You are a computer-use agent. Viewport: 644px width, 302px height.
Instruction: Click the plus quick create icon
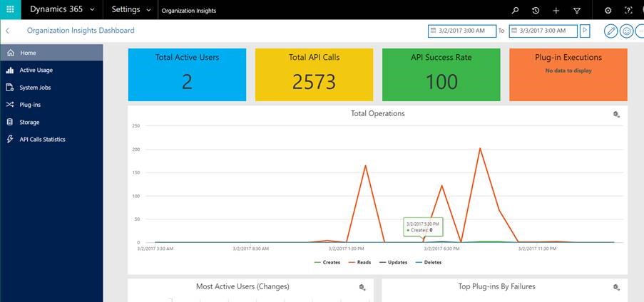coord(556,11)
